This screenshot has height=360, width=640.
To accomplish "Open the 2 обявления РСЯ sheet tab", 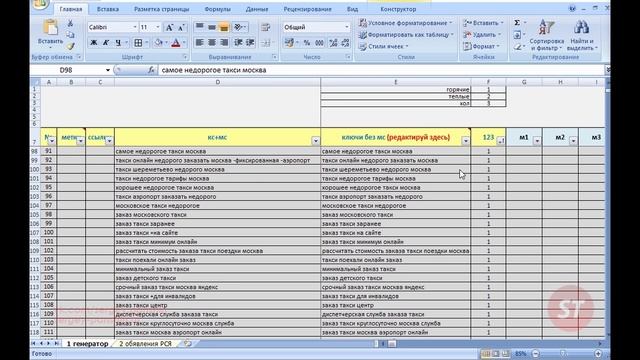I will (x=146, y=344).
